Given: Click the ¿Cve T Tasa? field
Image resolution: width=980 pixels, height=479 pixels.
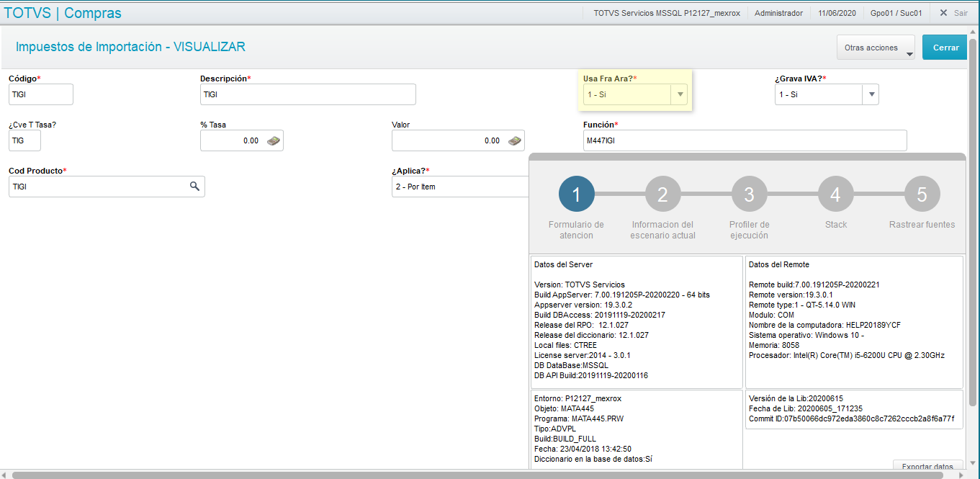Looking at the screenshot, I should pos(24,140).
